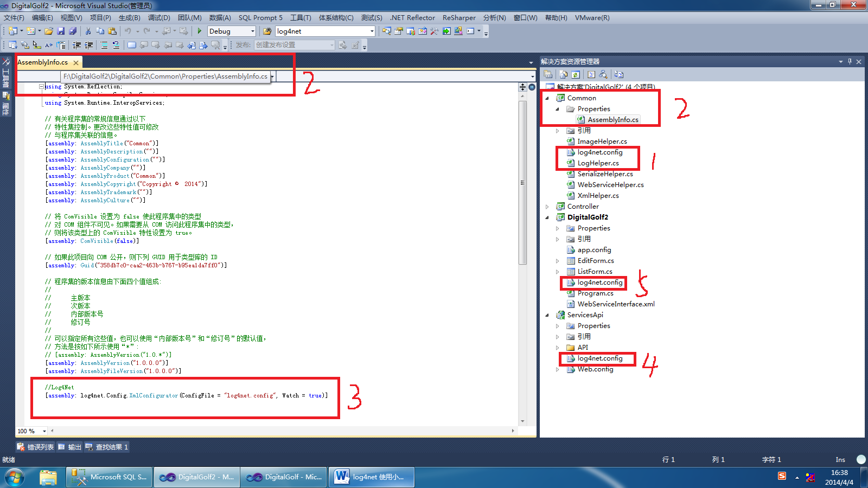The width and height of the screenshot is (868, 488).
Task: Pin the Solution Explorer panel with the auto-hide icon
Action: pyautogui.click(x=850, y=61)
